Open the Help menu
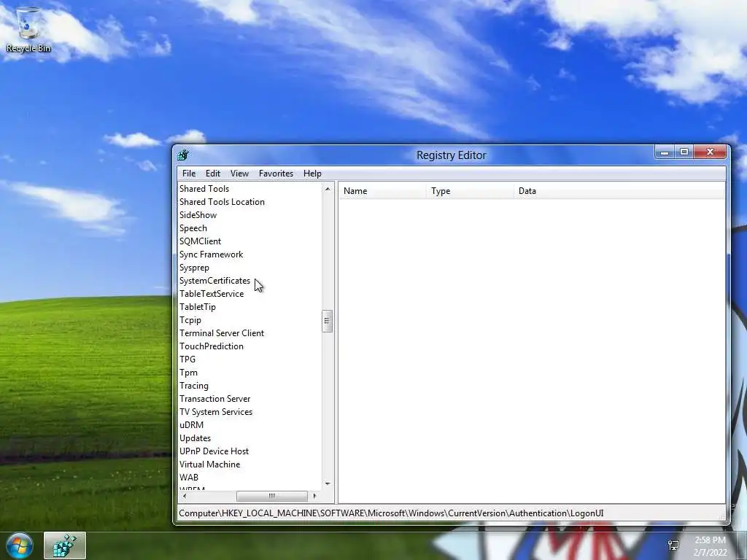Image resolution: width=747 pixels, height=560 pixels. (x=312, y=174)
